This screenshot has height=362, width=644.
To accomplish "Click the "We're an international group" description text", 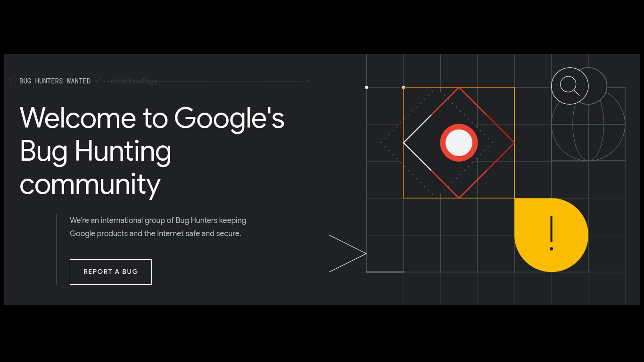I will click(158, 227).
